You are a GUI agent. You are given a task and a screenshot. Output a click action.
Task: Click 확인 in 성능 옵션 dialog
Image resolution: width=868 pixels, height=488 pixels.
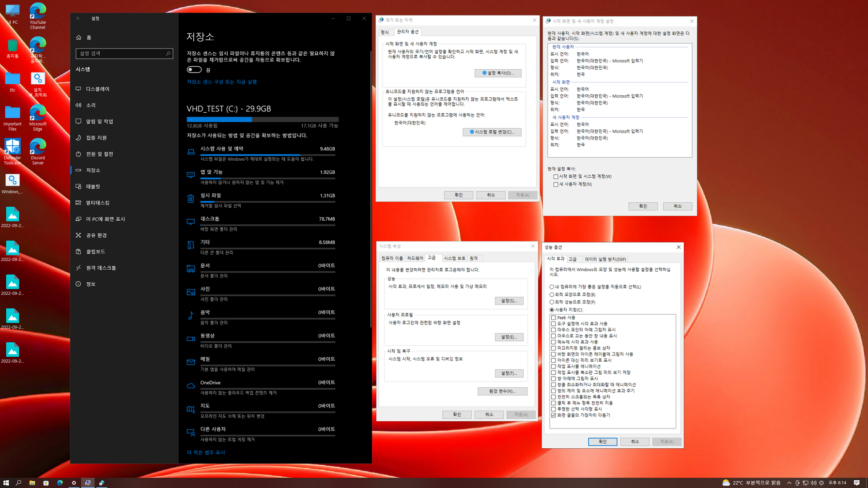[603, 442]
